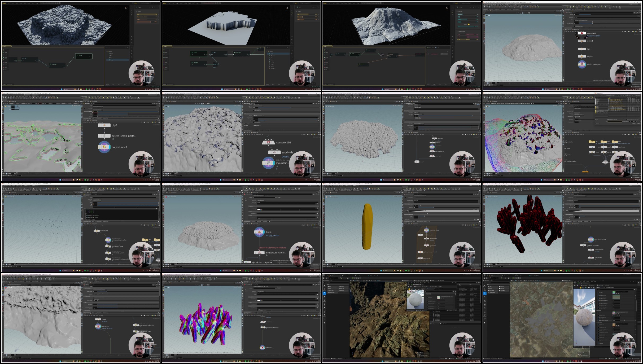Select the Graph 1 tab above the Craggy node graph

[x=5, y=46]
